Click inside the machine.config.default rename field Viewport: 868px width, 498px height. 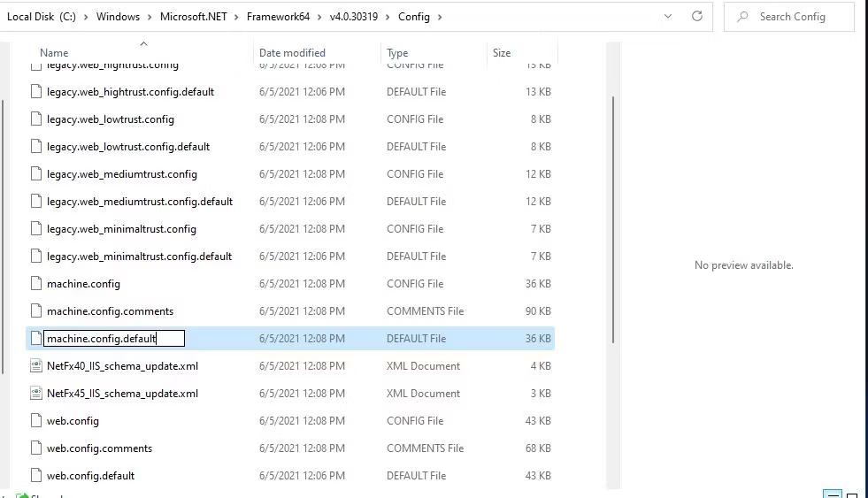(113, 339)
